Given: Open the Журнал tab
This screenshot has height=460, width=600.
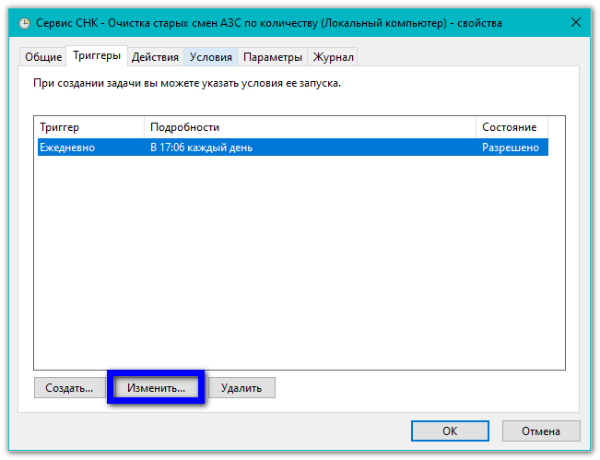Looking at the screenshot, I should click(332, 58).
